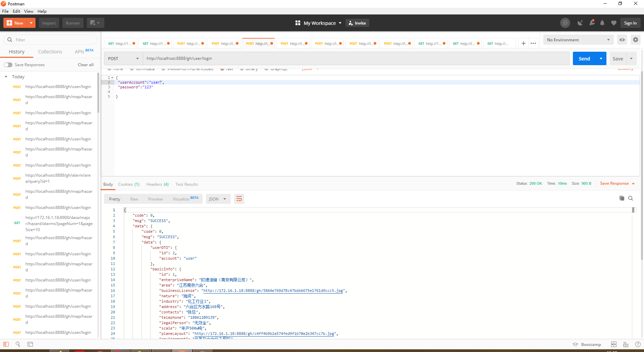
Task: Click the Send button
Action: [584, 58]
